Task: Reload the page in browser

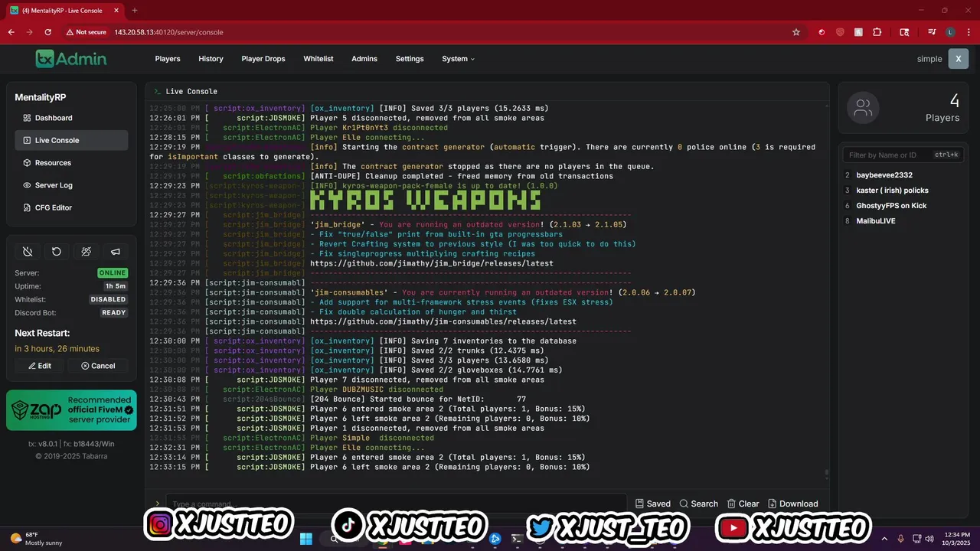Action: (48, 32)
